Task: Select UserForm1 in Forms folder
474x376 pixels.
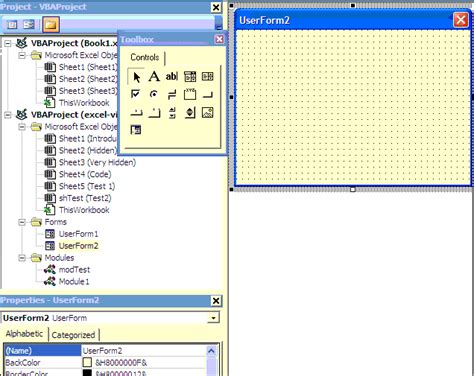Action: pos(78,234)
